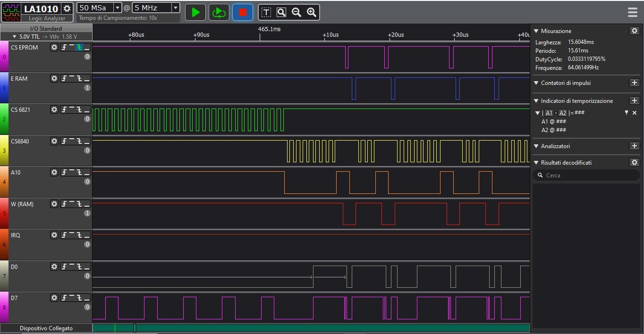Add a new protocol analyzer
The image size is (644, 334).
[635, 146]
